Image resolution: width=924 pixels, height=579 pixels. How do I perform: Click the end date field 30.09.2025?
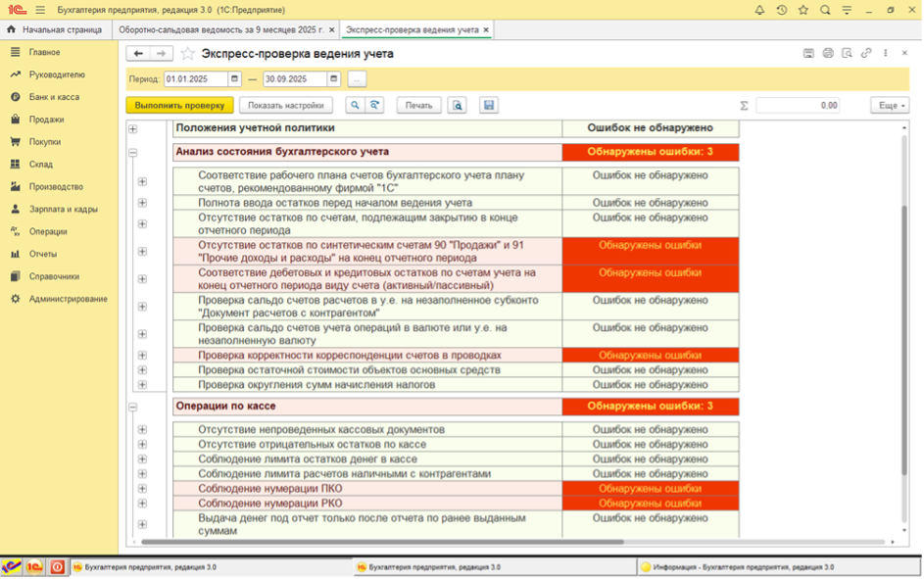click(x=294, y=78)
